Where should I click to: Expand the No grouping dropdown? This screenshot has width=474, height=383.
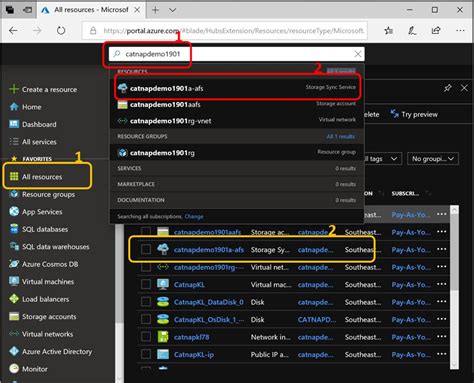(433, 159)
